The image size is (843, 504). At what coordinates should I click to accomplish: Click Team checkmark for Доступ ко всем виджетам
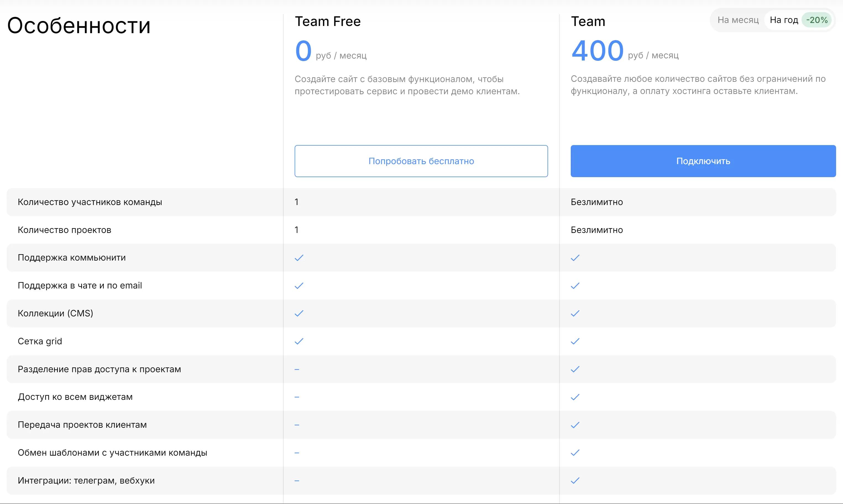point(575,397)
